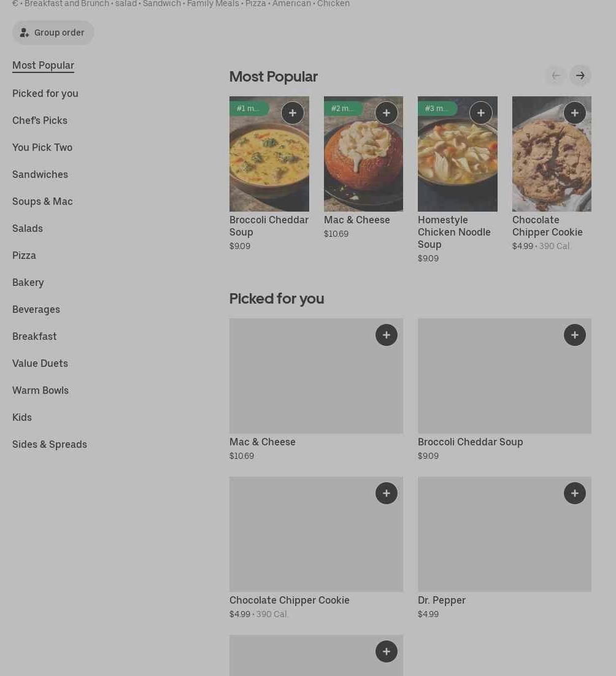Viewport: 616px width, 676px height.
Task: Go to Soups & Mac category
Action: click(42, 201)
